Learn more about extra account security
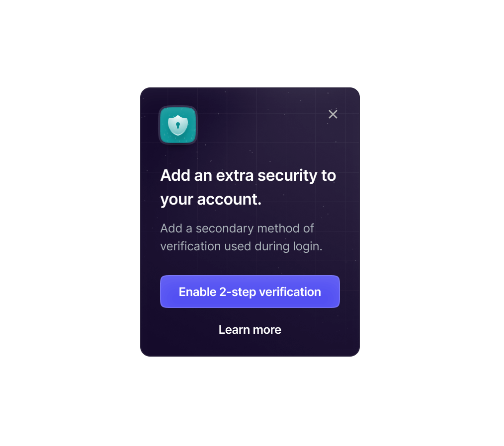Image resolution: width=504 pixels, height=446 pixels. click(x=250, y=330)
